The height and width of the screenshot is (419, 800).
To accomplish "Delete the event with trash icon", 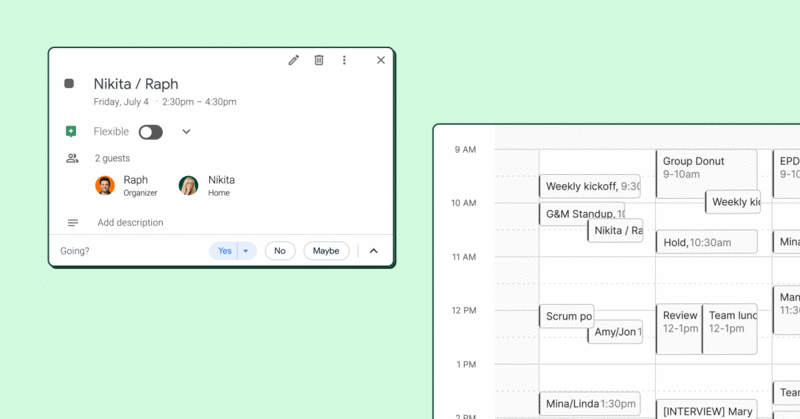I will [x=319, y=60].
